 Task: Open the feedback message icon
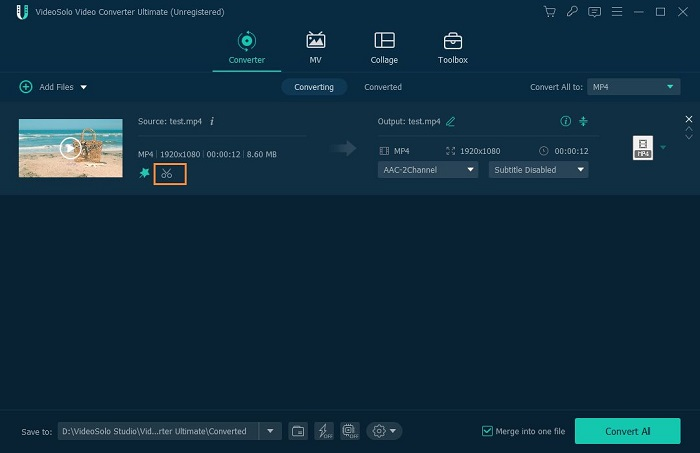[594, 12]
